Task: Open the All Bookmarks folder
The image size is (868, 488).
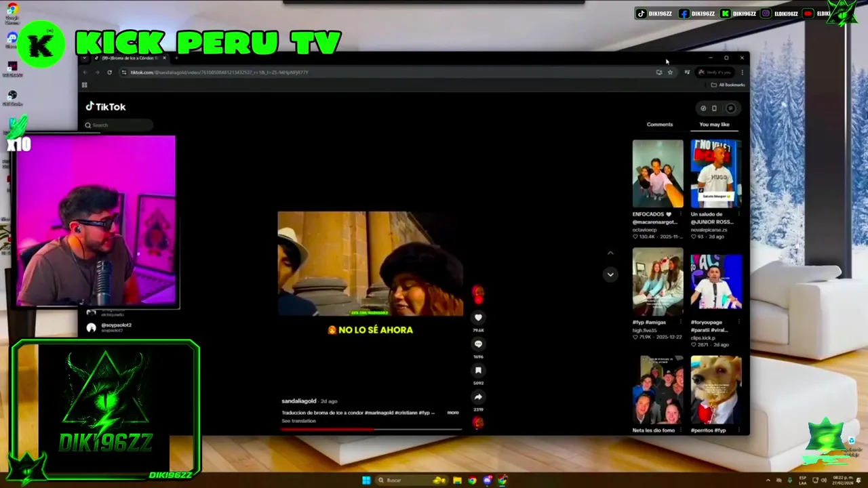Action: (x=728, y=85)
